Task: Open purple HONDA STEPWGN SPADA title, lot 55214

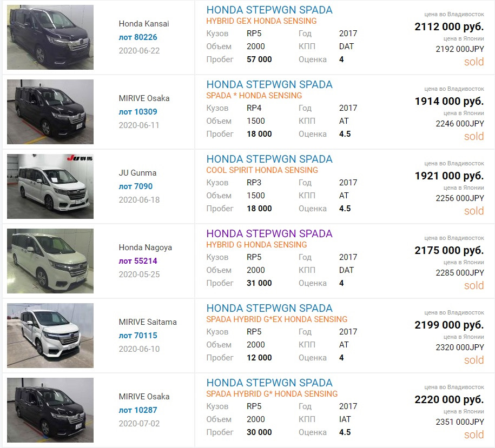Action: [x=269, y=233]
